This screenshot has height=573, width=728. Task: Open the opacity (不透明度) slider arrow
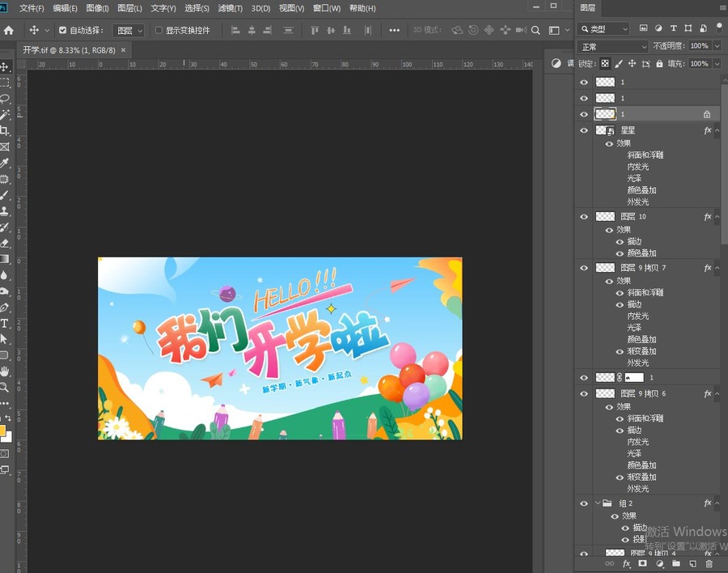point(717,46)
